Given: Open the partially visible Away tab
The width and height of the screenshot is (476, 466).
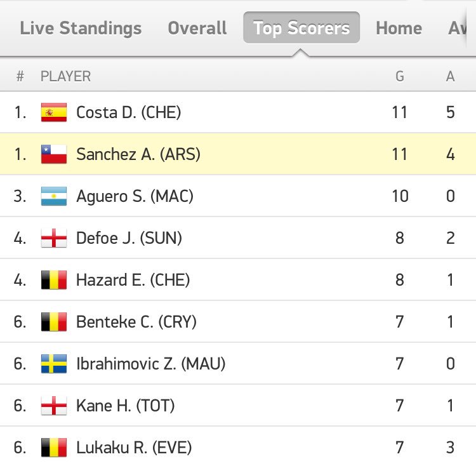Looking at the screenshot, I should (x=457, y=28).
